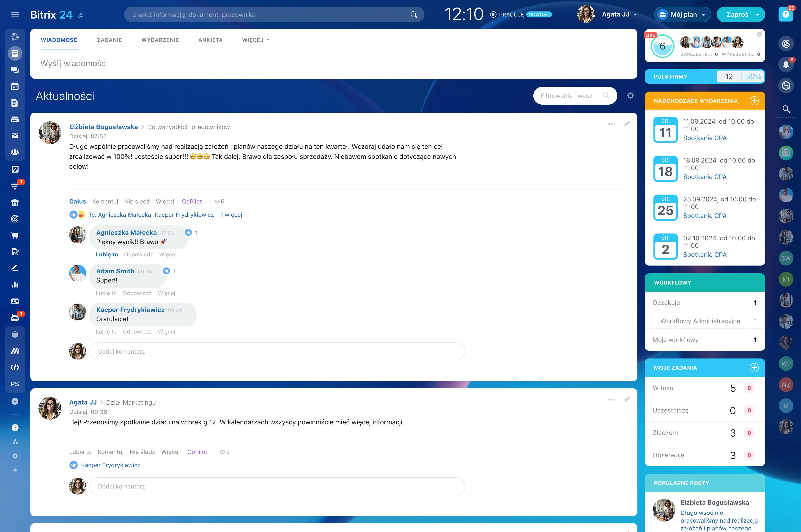Toggle the Pracuję work status

coord(507,15)
